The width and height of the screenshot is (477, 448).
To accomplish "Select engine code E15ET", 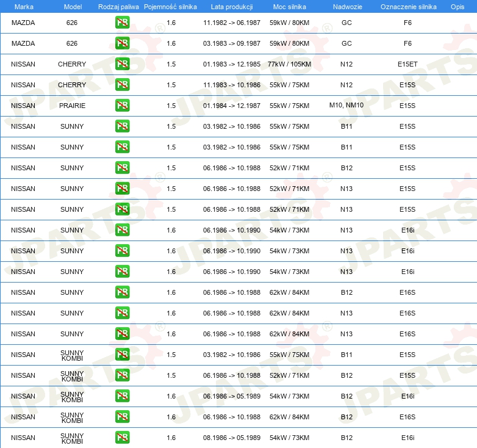I will click(x=407, y=64).
